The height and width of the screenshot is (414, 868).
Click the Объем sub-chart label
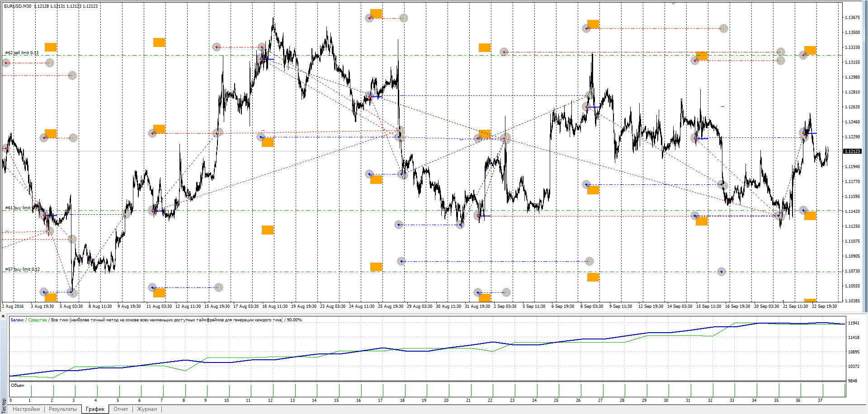click(17, 386)
